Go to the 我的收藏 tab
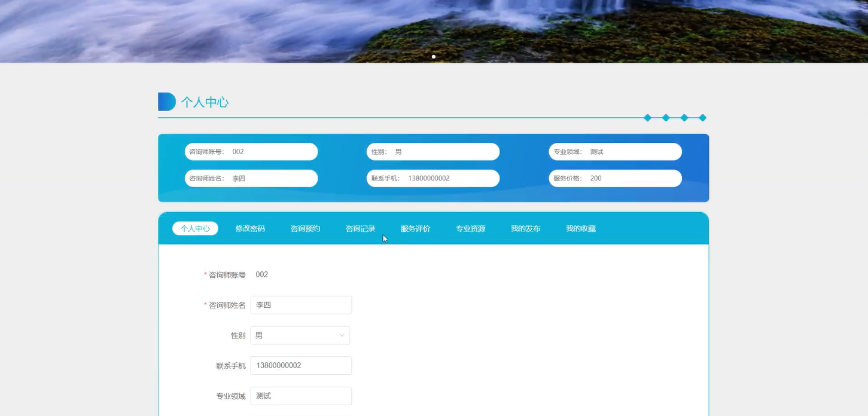 point(580,228)
